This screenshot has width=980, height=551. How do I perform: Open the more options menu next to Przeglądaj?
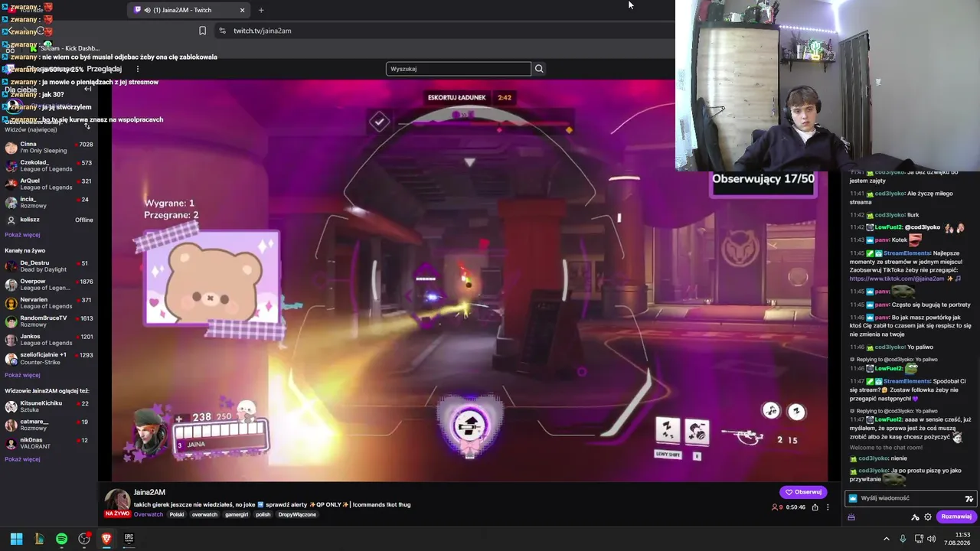[x=139, y=69]
